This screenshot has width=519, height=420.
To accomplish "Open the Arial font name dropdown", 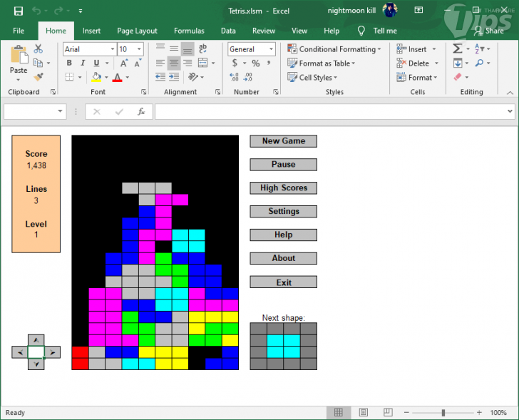I will (x=113, y=49).
